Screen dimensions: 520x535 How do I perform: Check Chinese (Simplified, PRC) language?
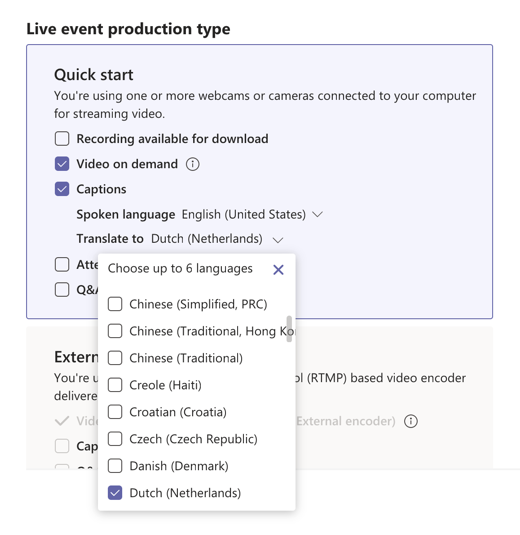(x=115, y=304)
